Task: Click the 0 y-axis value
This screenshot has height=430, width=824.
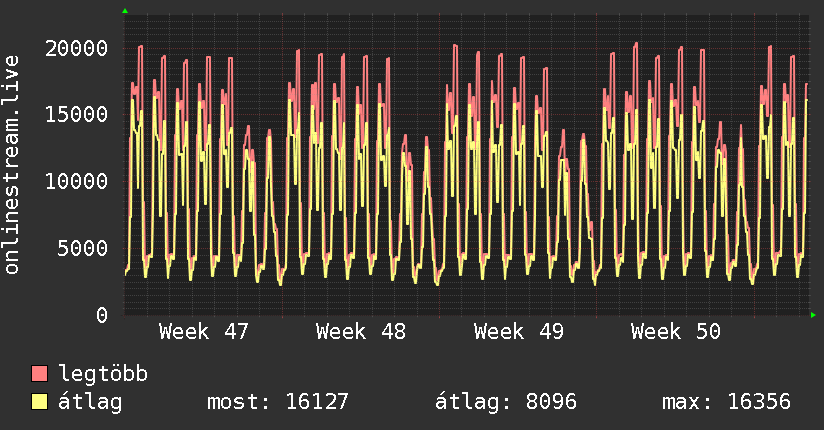Action: (x=102, y=315)
